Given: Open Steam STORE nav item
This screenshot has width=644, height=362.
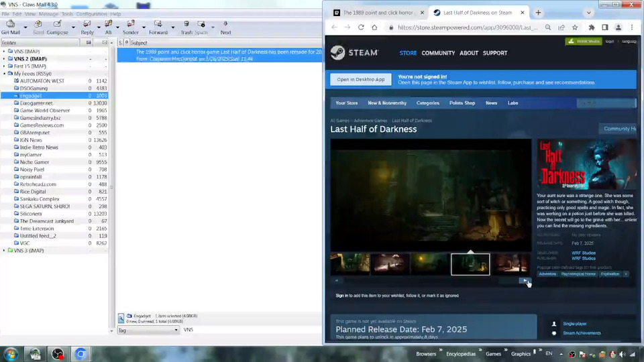Looking at the screenshot, I should tap(408, 53).
